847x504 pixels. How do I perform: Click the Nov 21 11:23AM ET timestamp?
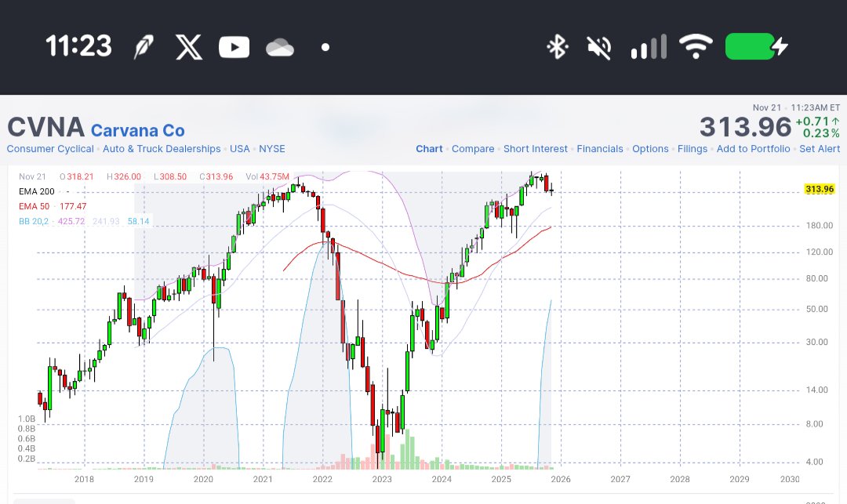pyautogui.click(x=796, y=107)
